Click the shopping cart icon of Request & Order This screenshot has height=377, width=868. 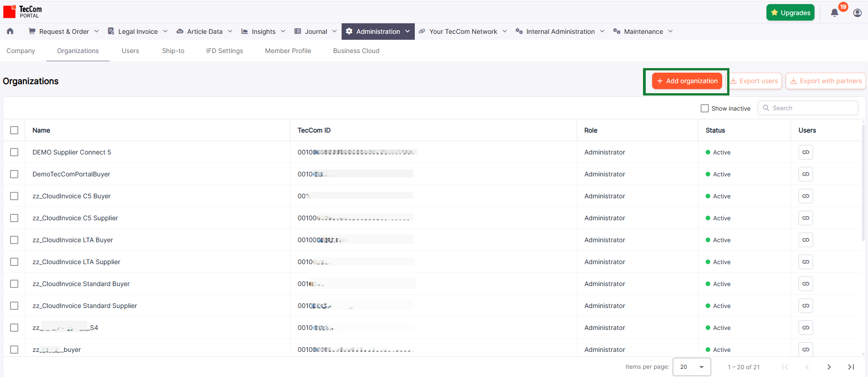pos(32,31)
